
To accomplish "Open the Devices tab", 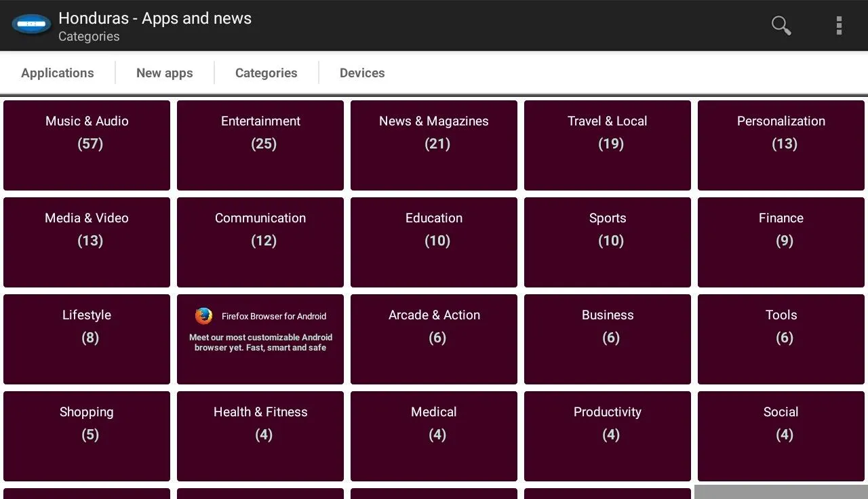I will click(362, 73).
